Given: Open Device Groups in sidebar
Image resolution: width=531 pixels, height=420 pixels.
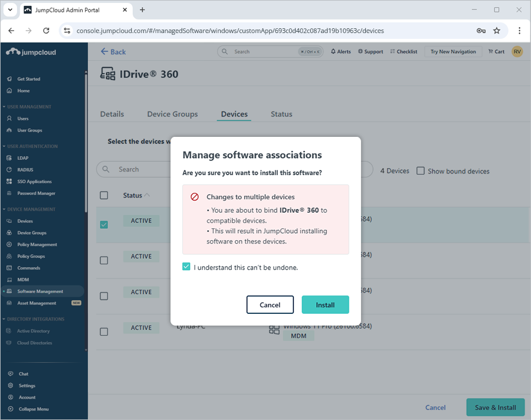Looking at the screenshot, I should [x=32, y=232].
